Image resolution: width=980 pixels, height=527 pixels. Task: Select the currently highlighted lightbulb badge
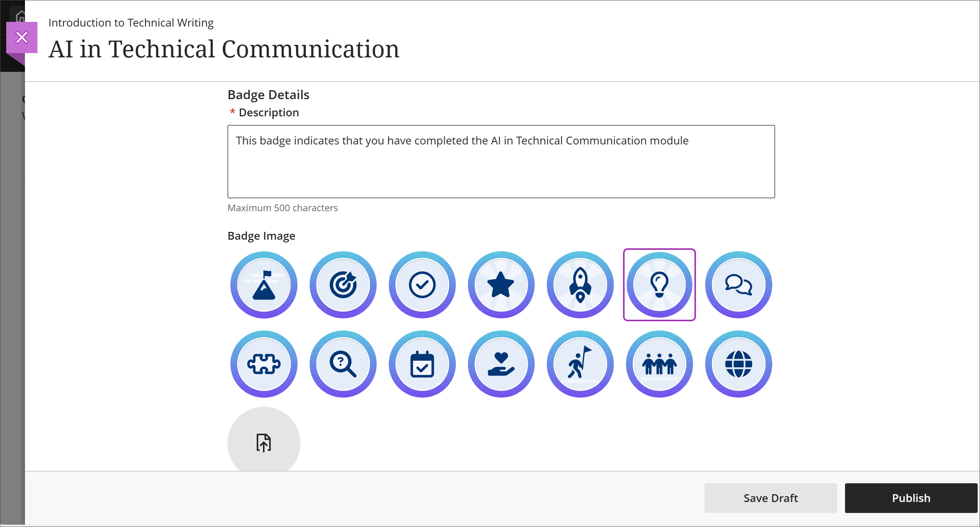tap(659, 285)
